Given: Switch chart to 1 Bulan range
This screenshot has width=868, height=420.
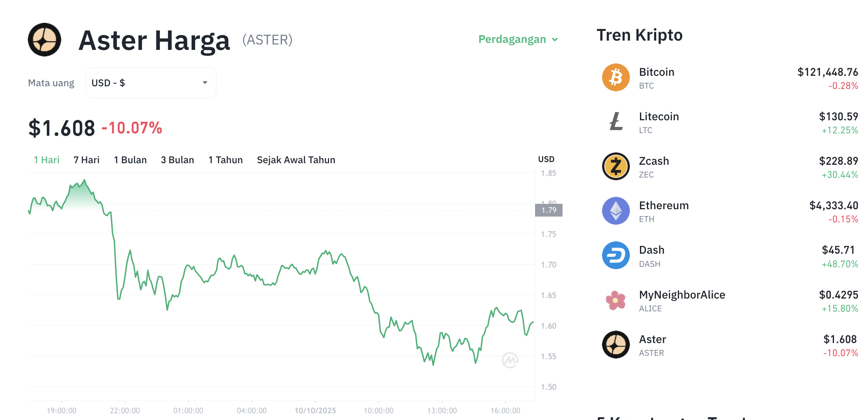Looking at the screenshot, I should [x=130, y=160].
